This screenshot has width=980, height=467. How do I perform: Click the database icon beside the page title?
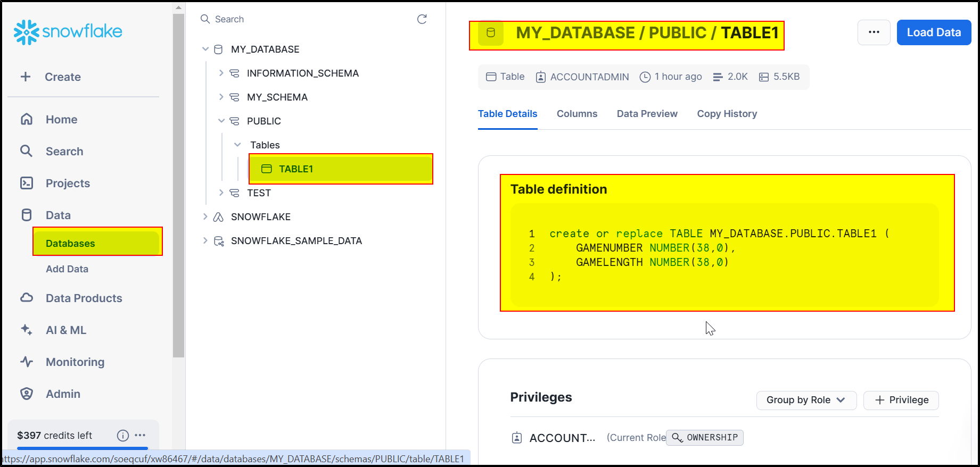pos(491,33)
